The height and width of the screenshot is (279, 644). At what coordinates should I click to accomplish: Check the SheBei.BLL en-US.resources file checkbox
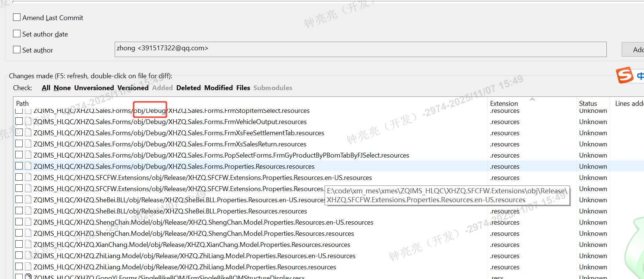19,200
